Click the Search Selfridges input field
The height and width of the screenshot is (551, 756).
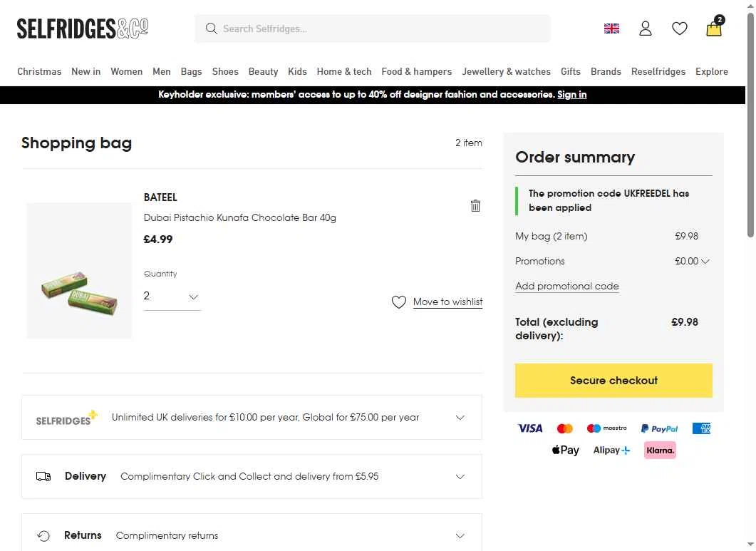tap(372, 29)
